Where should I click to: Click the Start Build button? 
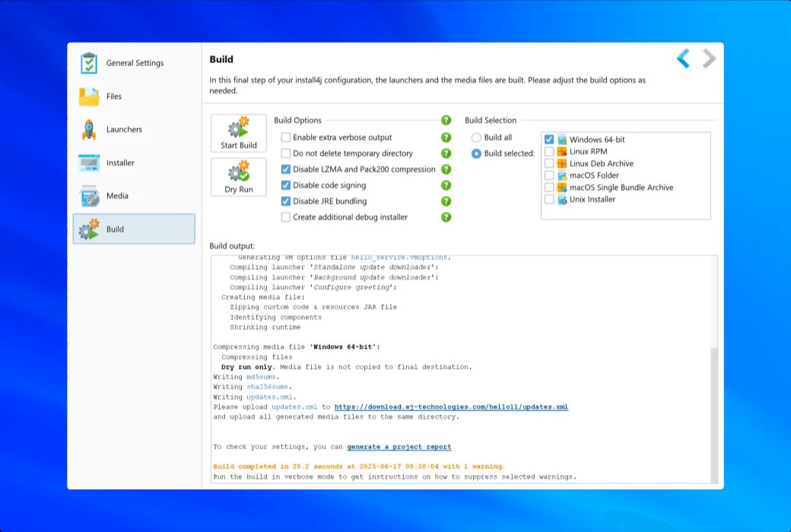(x=239, y=133)
